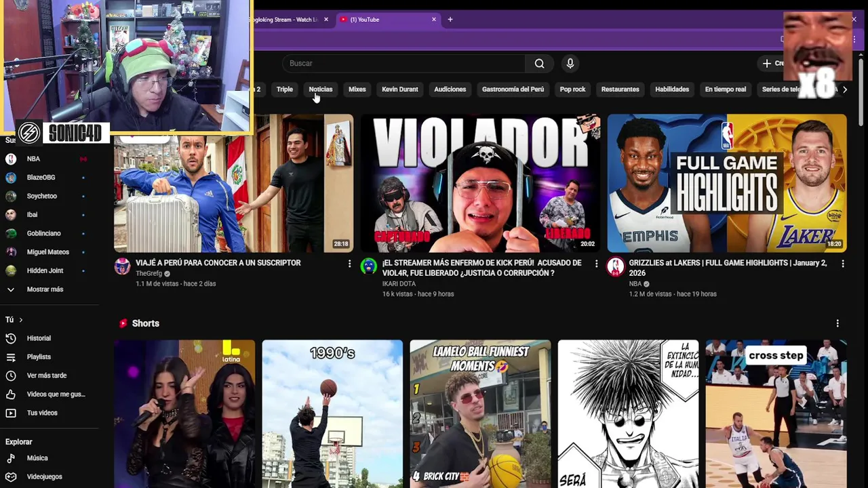This screenshot has width=868, height=488.
Task: Open the 1990's basketball Short
Action: pyautogui.click(x=332, y=414)
